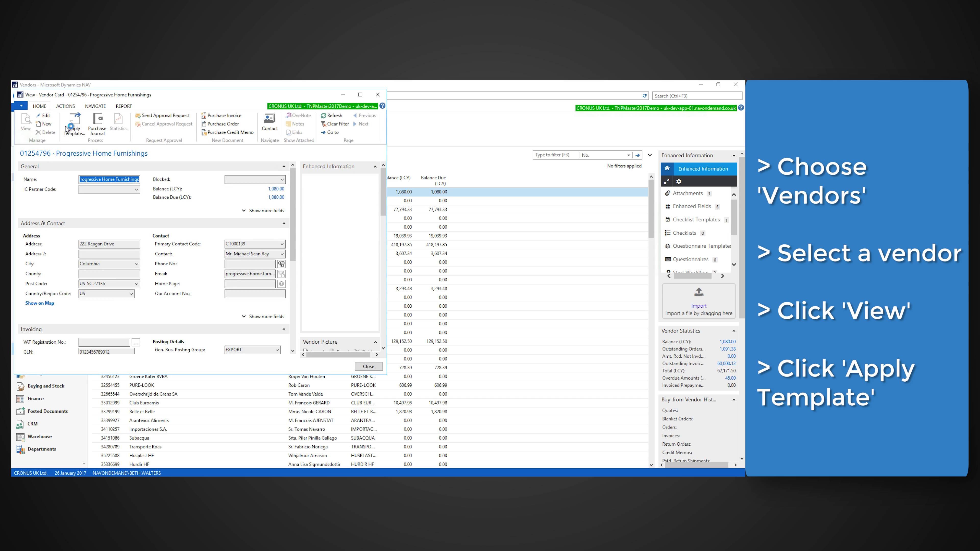Collapse the Invoicing section
Screen dimensions: 980x551
[284, 329]
